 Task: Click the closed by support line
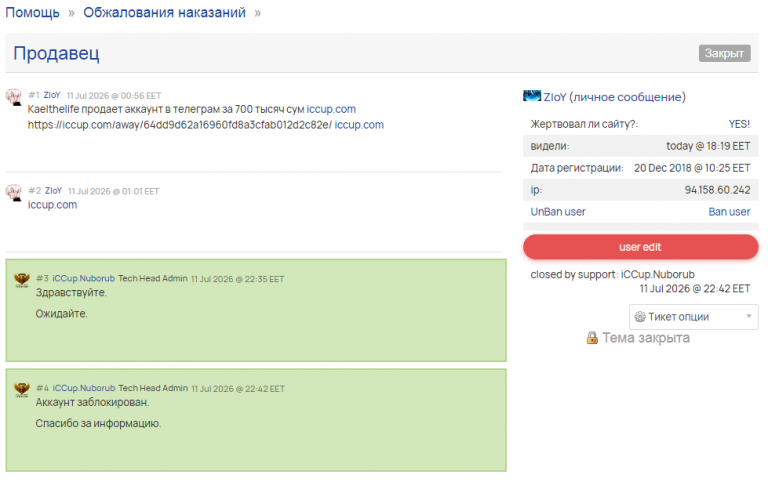[x=612, y=274]
